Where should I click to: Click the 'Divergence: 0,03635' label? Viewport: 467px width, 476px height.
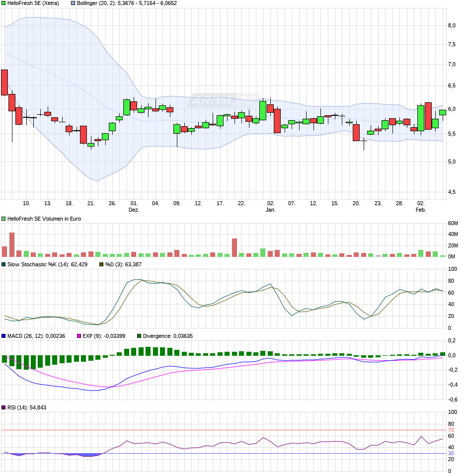pos(168,336)
